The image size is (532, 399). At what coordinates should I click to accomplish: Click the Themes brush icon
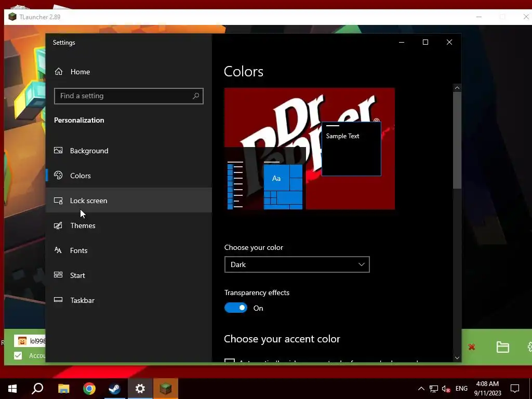coord(58,225)
